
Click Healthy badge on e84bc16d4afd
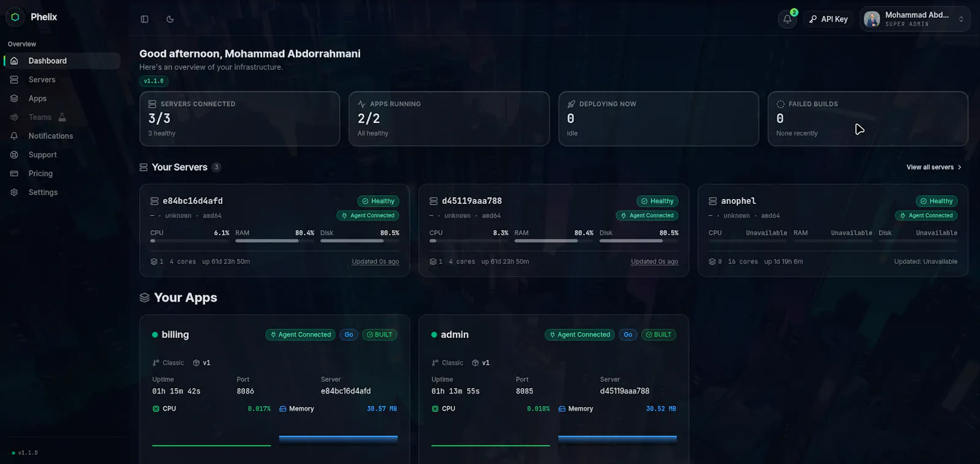coord(379,201)
